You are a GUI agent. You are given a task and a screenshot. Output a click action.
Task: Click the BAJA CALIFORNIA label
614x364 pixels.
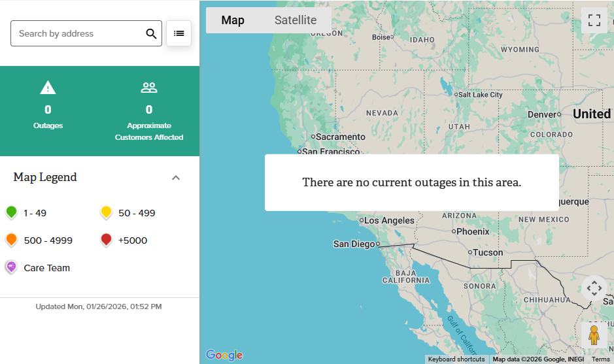(x=406, y=276)
